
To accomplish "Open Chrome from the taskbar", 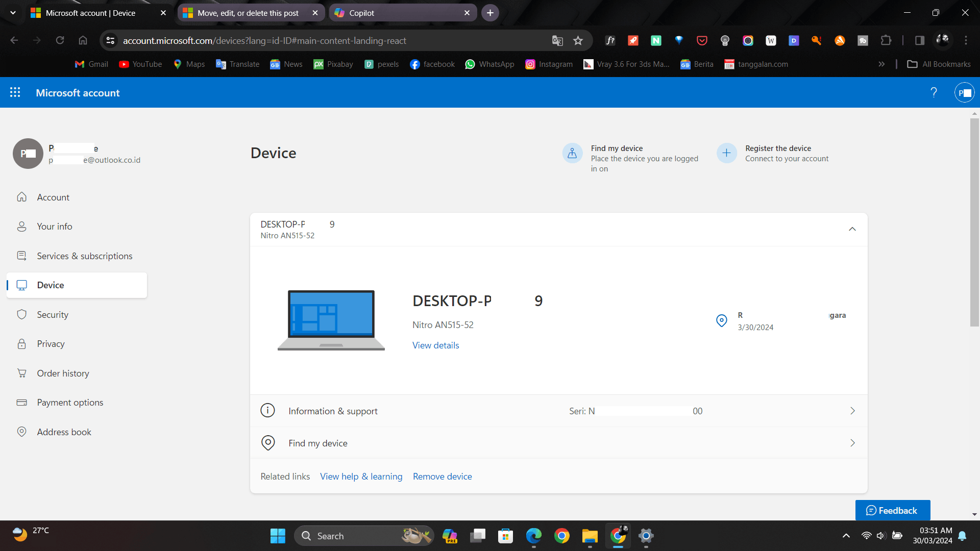I will pyautogui.click(x=562, y=536).
